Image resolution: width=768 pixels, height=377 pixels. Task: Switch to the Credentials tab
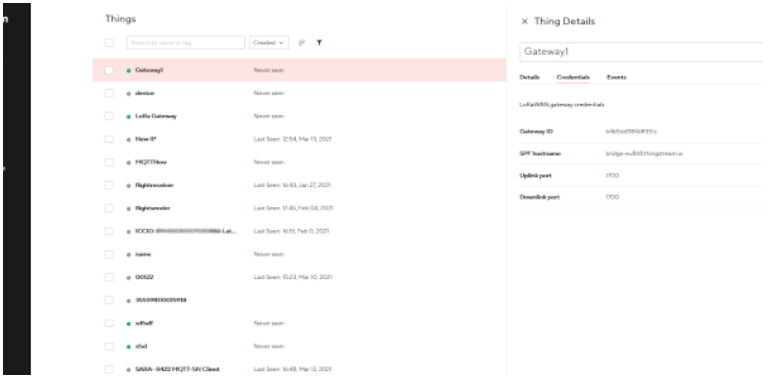[x=573, y=77]
